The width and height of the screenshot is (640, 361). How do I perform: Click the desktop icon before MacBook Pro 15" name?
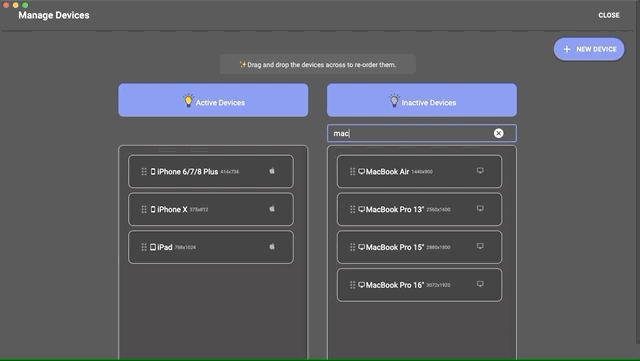[x=362, y=247]
